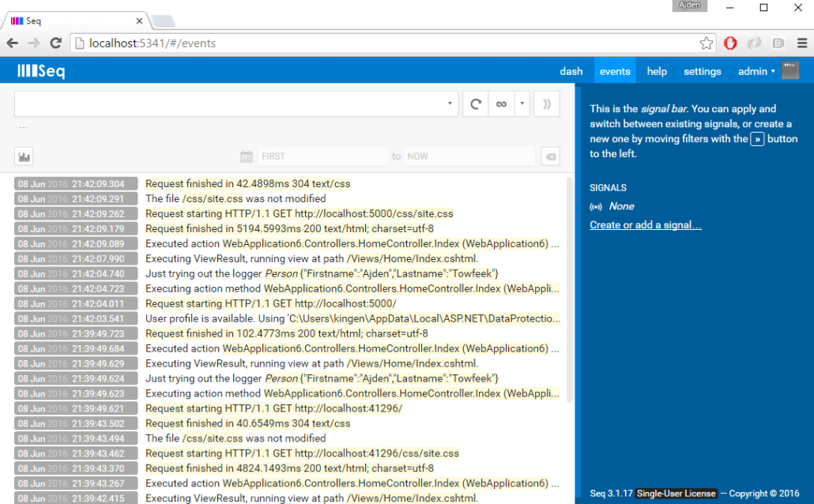
Task: Open the auto-refresh options dropdown arrow
Action: [x=523, y=103]
